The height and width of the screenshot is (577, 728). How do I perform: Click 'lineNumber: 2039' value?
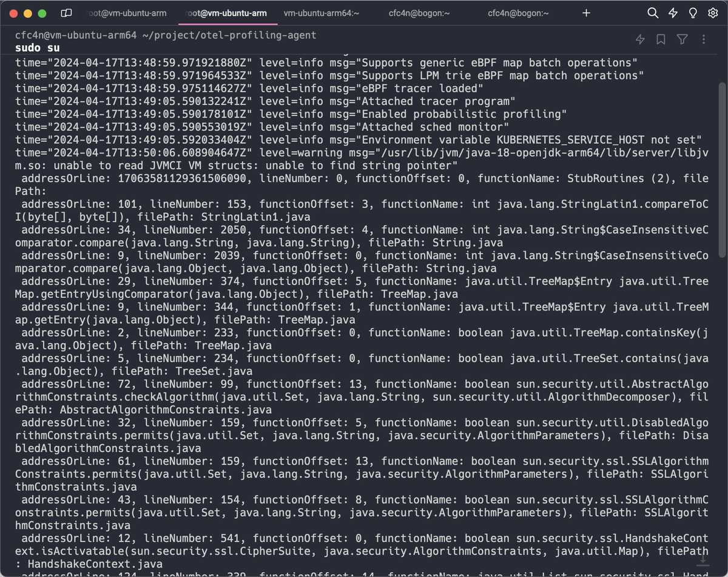coord(188,255)
